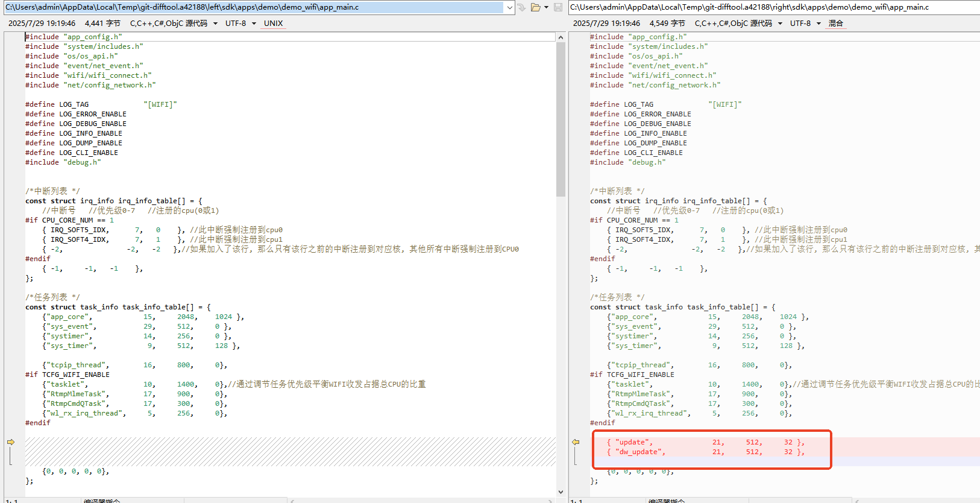This screenshot has height=503, width=980.
Task: Click /*任务列表 */ comment in left pane
Action: (52, 297)
